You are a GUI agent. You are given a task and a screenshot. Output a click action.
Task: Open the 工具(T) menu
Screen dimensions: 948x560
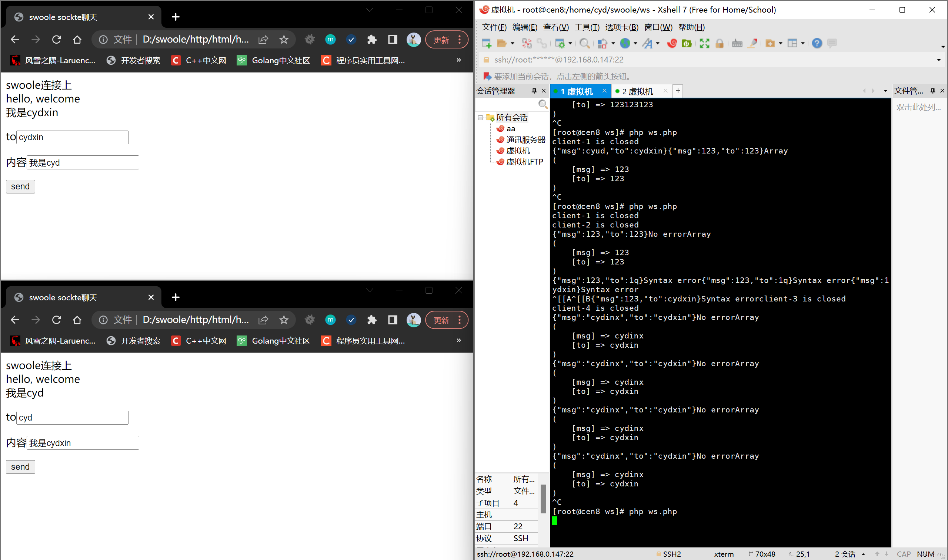click(x=587, y=27)
